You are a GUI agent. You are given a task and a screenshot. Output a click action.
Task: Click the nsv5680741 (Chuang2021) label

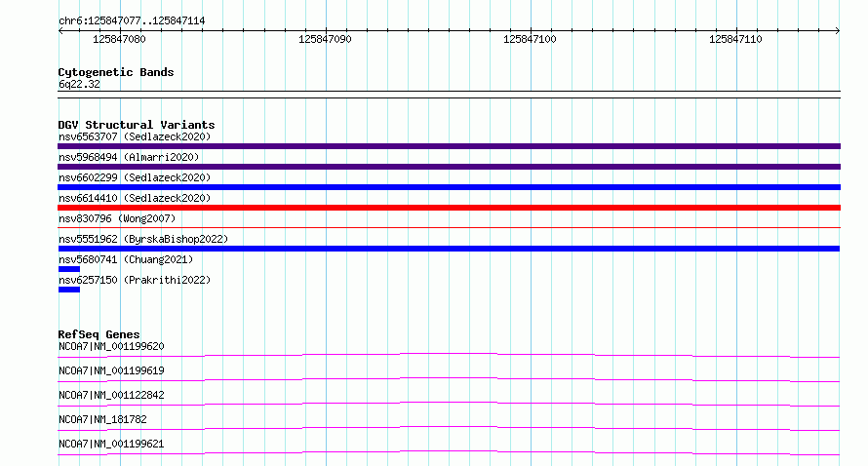[x=126, y=259]
